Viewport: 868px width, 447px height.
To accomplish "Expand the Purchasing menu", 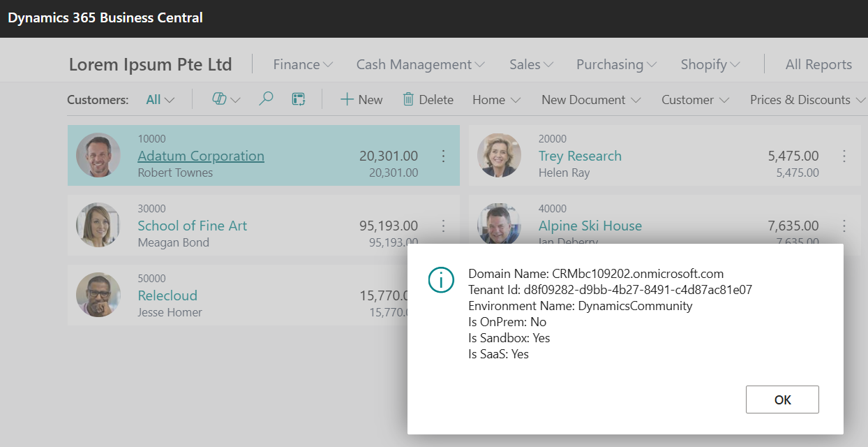I will coord(616,64).
